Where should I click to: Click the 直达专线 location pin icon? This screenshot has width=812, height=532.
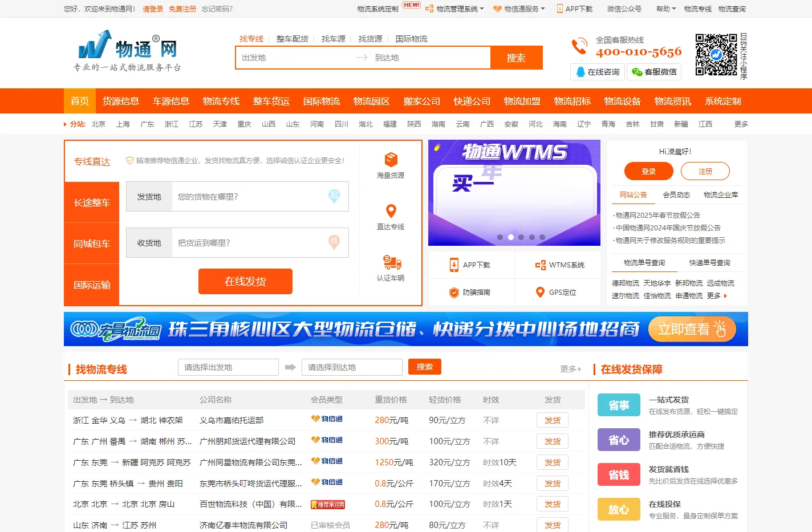(x=391, y=210)
